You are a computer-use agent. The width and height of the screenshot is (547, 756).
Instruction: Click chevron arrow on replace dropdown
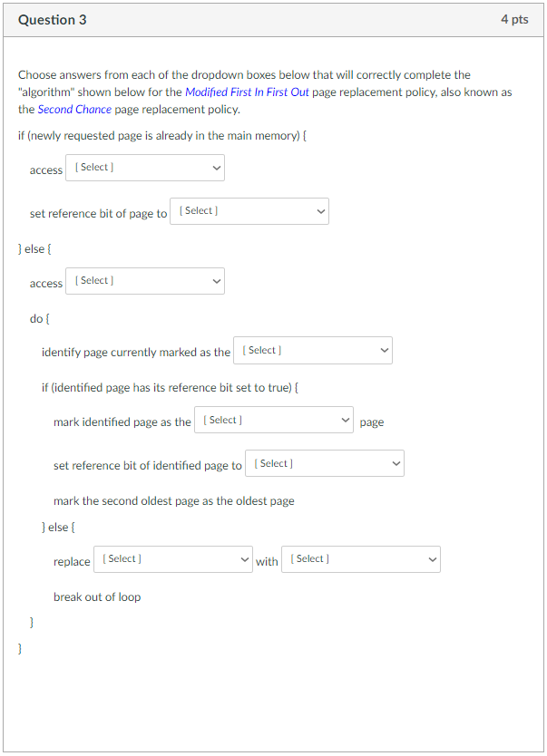pos(244,559)
